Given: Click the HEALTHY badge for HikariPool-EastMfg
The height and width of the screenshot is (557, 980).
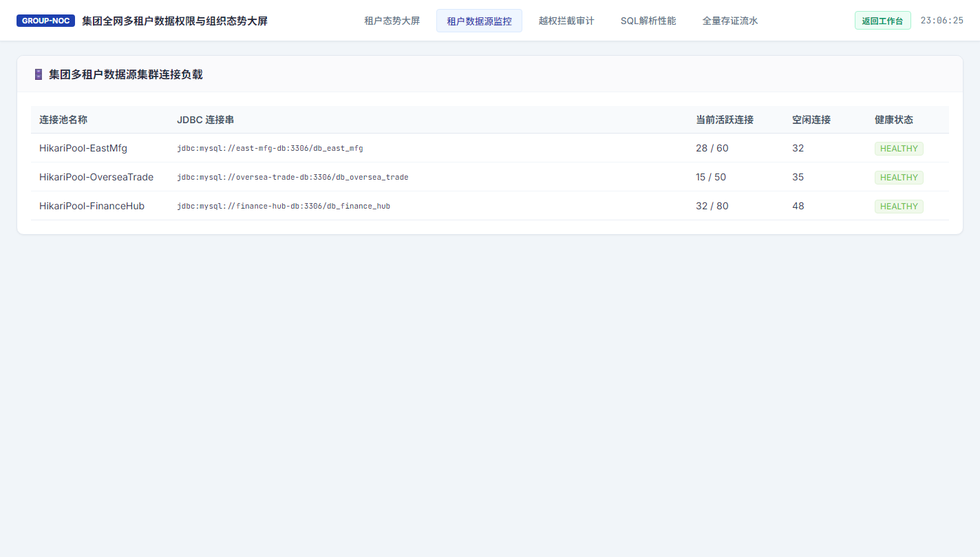Looking at the screenshot, I should point(899,148).
